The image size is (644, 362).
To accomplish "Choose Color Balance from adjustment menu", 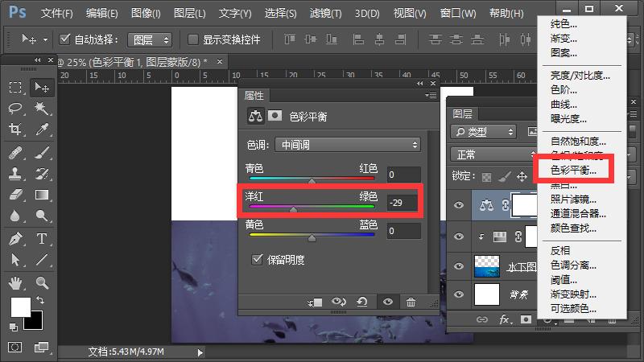I will [x=573, y=170].
